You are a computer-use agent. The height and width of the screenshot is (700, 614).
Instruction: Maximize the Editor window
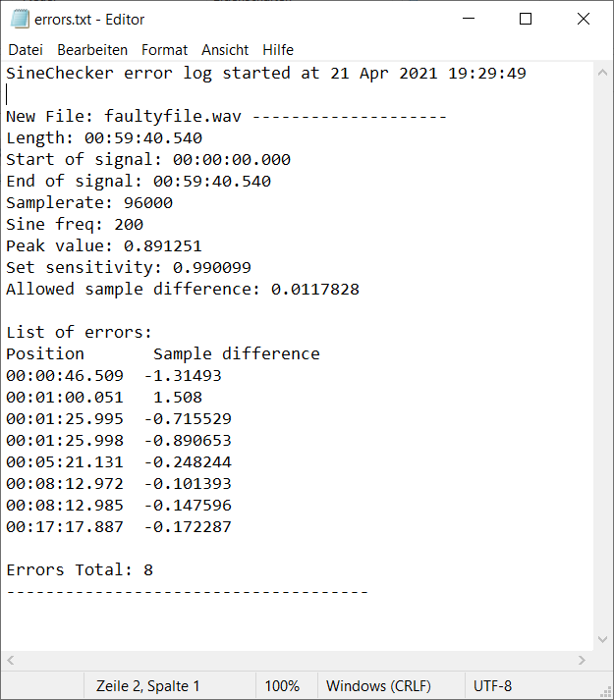pos(526,19)
